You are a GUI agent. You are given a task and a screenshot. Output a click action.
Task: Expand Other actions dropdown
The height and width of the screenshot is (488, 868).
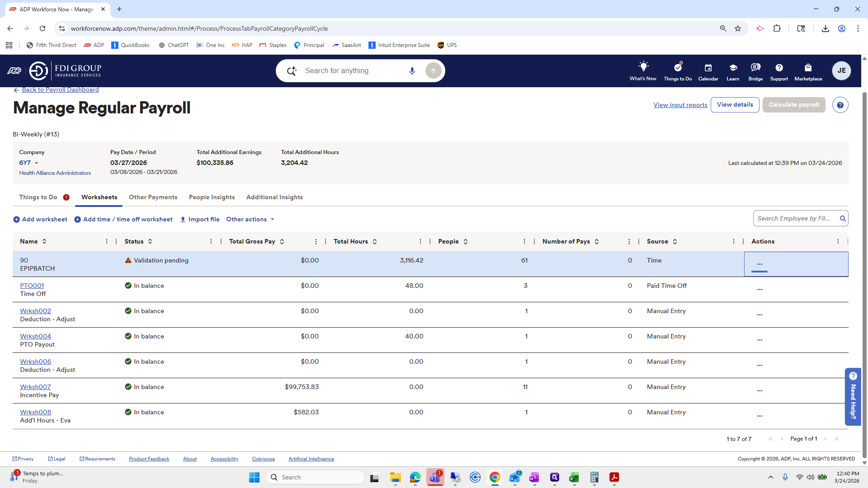tap(250, 220)
